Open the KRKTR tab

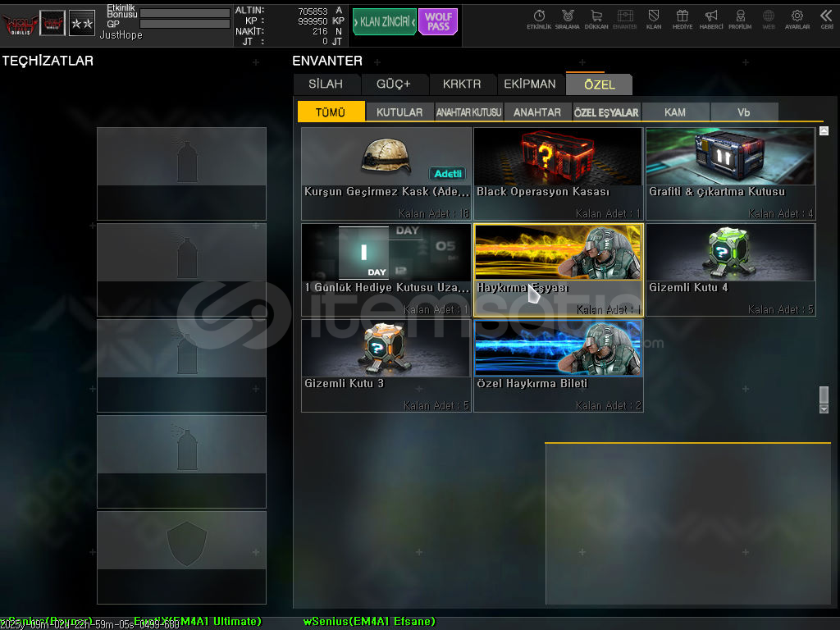point(462,84)
